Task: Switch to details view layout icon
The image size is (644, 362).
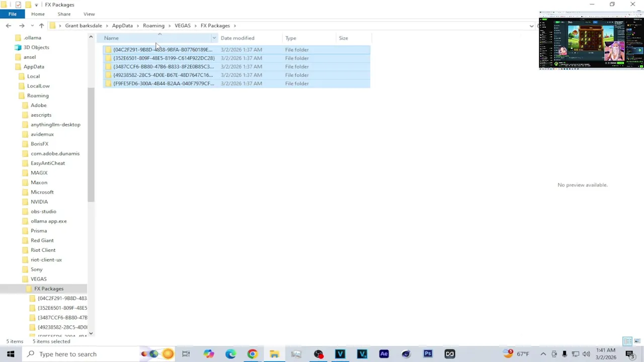Action: tap(627, 341)
